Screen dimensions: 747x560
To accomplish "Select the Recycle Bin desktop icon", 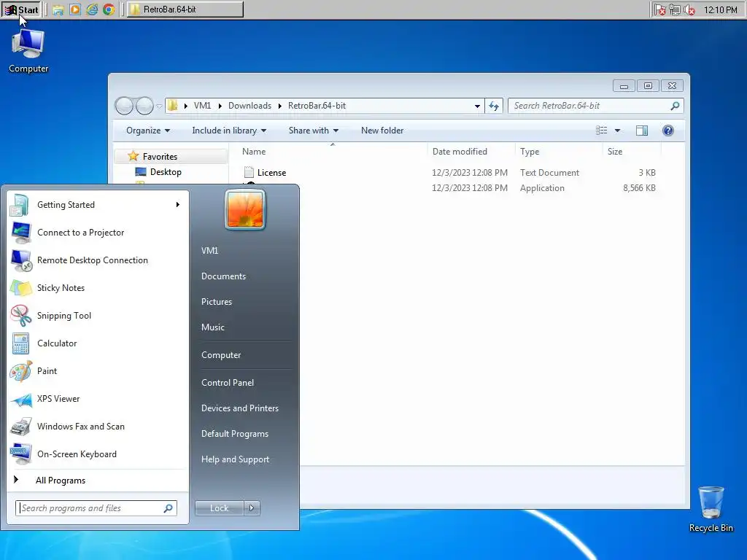I will (x=711, y=509).
